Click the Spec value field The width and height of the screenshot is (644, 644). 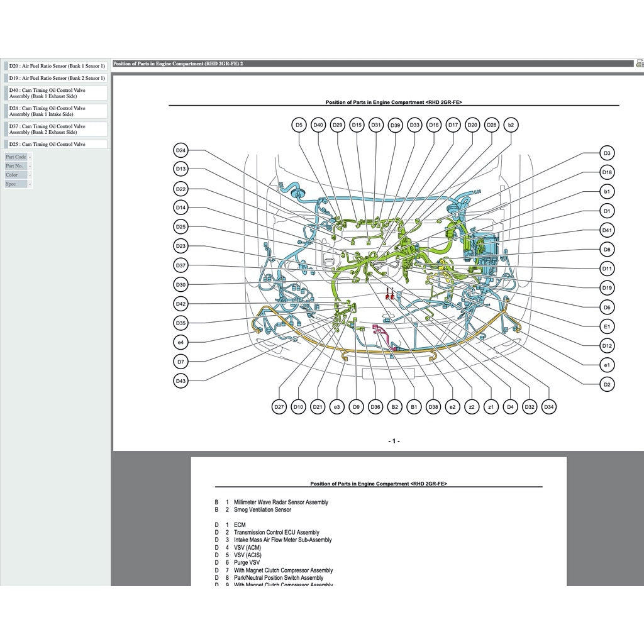(x=30, y=184)
